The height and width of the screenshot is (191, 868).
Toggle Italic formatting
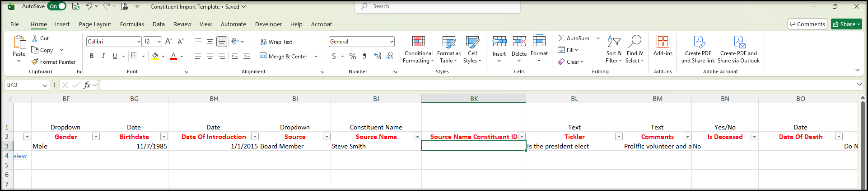pyautogui.click(x=103, y=56)
